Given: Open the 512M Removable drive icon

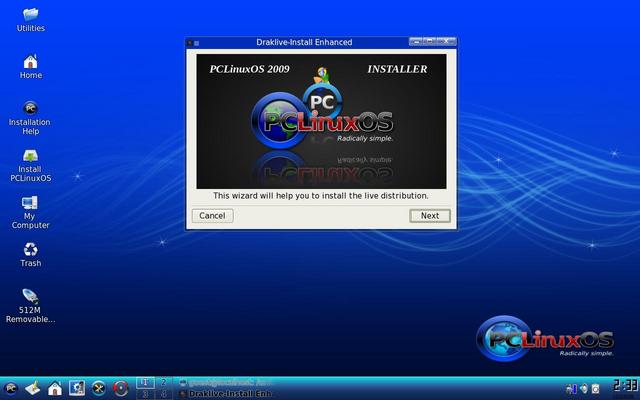Looking at the screenshot, I should pyautogui.click(x=30, y=297).
